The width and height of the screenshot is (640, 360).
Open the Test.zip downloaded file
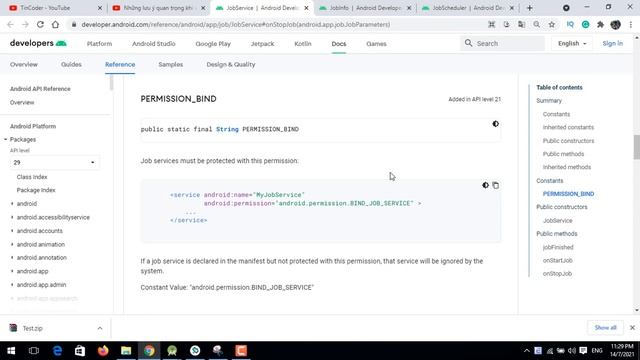coord(33,328)
